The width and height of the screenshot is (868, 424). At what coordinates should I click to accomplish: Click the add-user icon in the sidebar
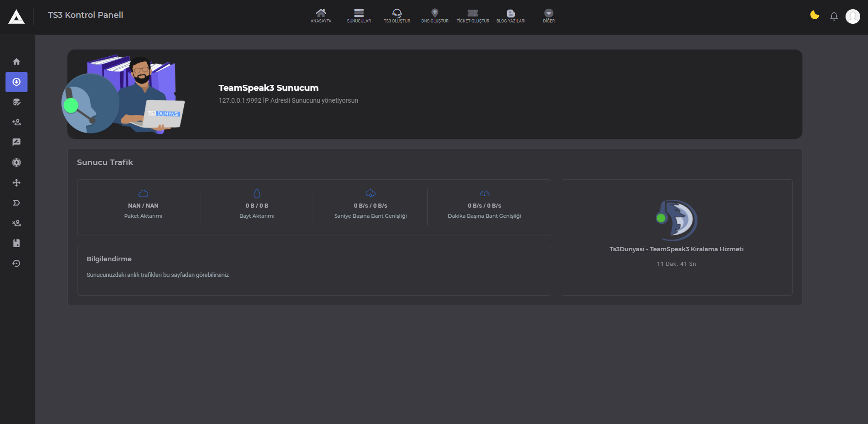(x=17, y=122)
